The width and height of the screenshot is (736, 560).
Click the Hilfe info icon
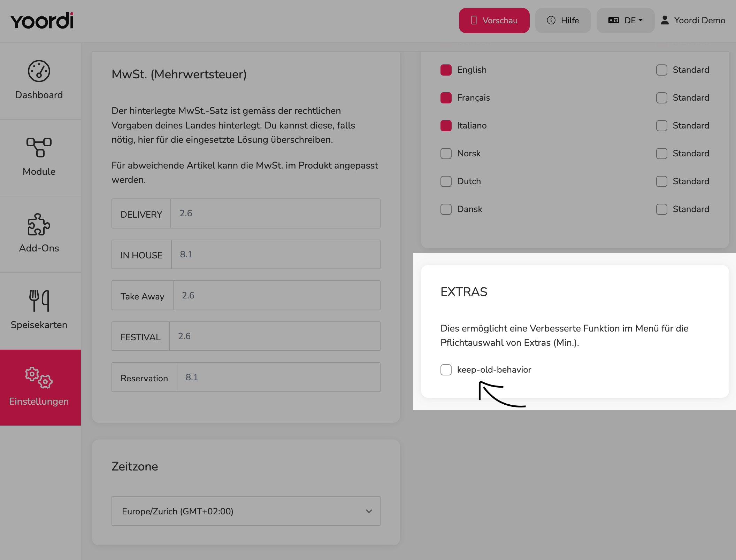[551, 20]
